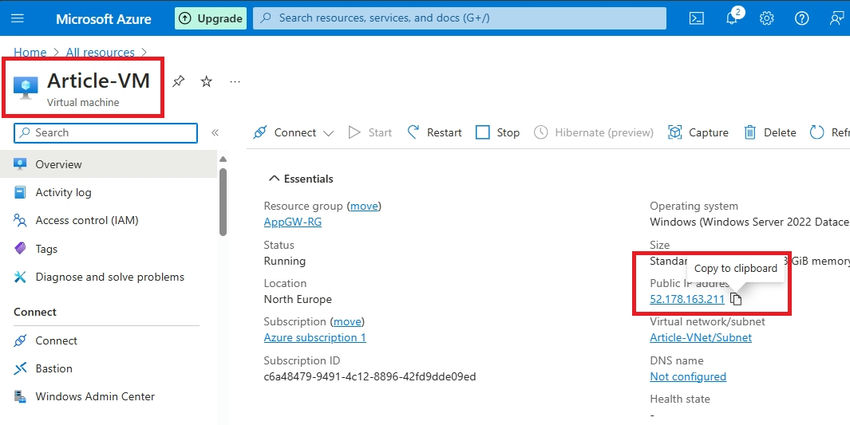Add Article-VM to favorites star
This screenshot has width=850, height=425.
(x=206, y=82)
